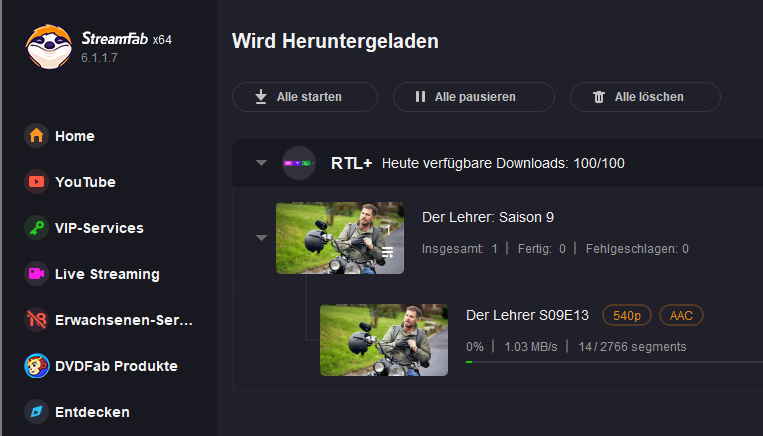Viewport: 763px width, 436px height.
Task: Click the Live Streaming camera icon
Action: 36,274
